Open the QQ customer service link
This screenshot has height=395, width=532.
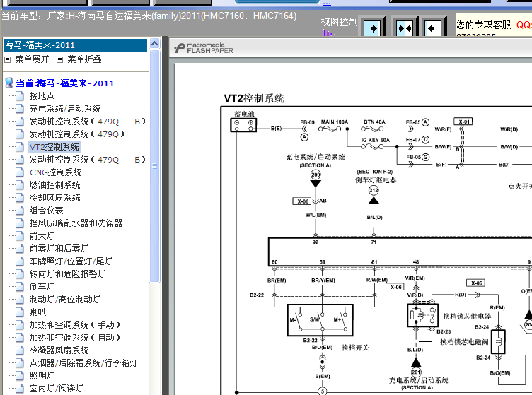[524, 25]
